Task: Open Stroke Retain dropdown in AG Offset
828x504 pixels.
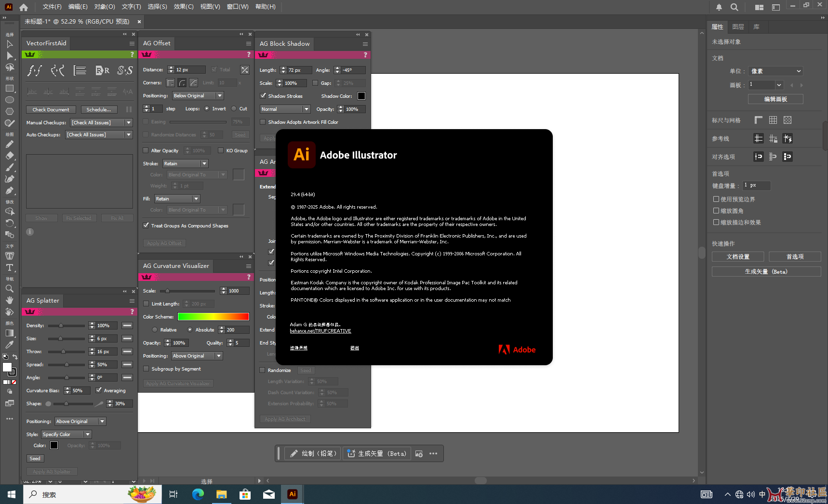Action: pyautogui.click(x=186, y=164)
